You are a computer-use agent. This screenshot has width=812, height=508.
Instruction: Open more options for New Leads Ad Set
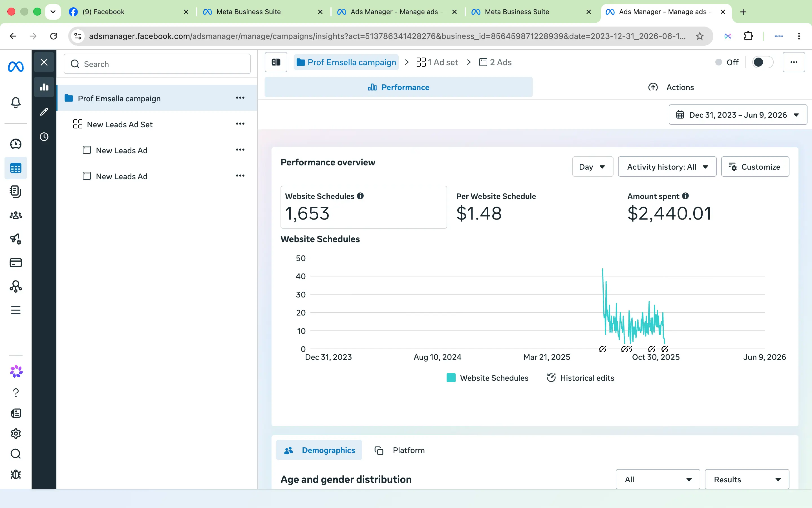point(240,124)
